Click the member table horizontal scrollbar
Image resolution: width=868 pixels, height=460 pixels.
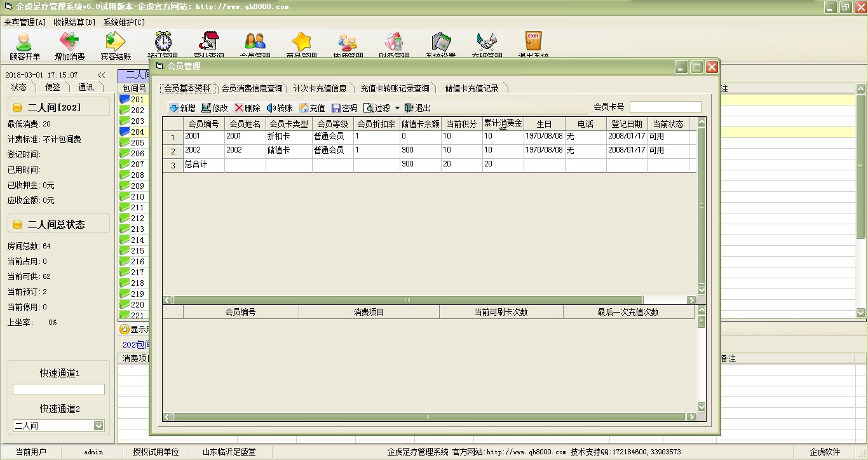[x=407, y=300]
